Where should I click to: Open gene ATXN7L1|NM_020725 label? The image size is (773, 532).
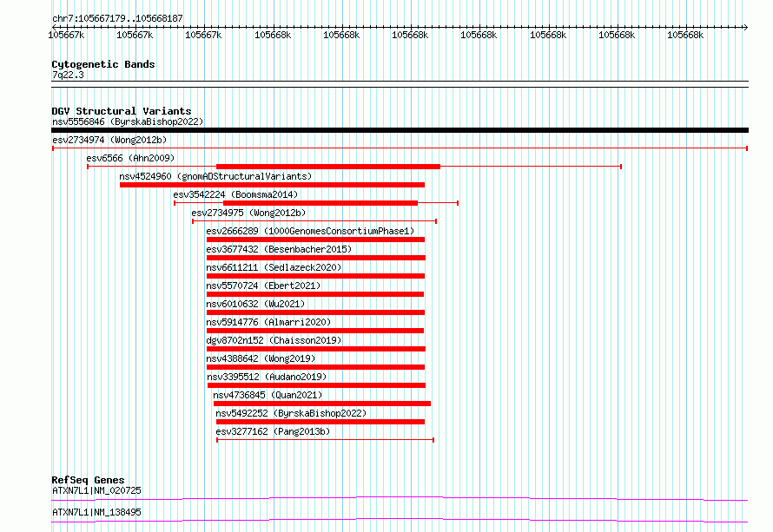(96, 490)
